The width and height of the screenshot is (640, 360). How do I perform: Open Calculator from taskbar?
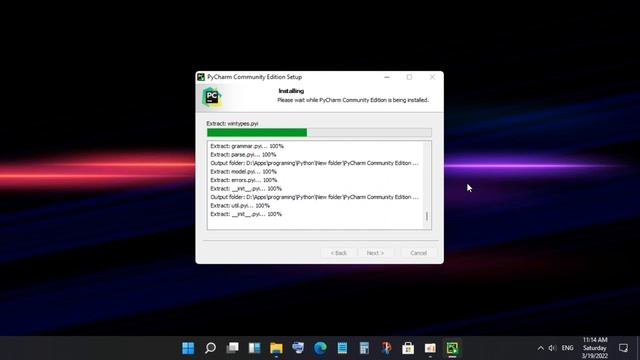pyautogui.click(x=364, y=348)
